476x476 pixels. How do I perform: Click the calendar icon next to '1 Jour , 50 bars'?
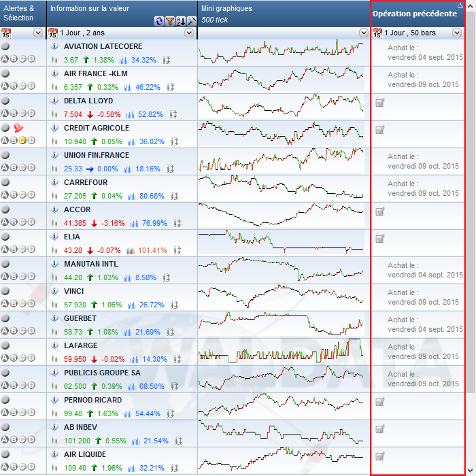click(377, 33)
